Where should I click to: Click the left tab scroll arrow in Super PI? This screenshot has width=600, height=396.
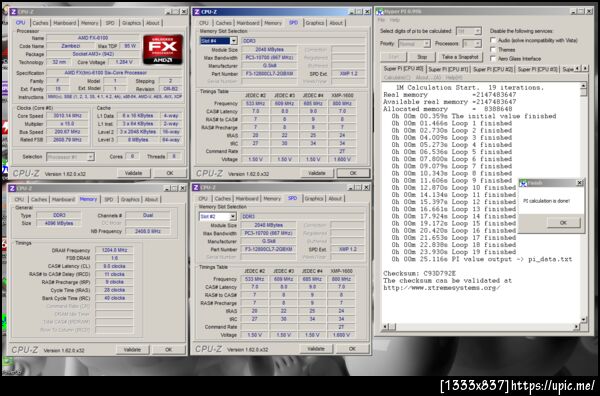coord(578,68)
